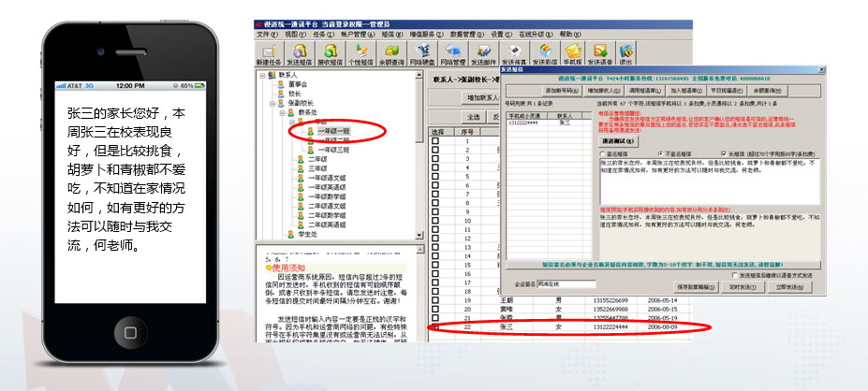The width and height of the screenshot is (868, 391).
Task: Check the row 22 张三 checkbox
Action: point(434,327)
